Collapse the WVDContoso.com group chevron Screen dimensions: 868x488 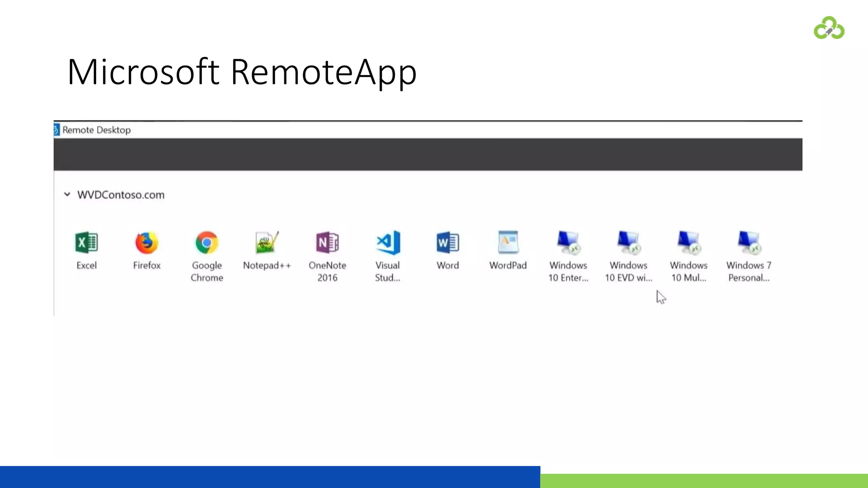[x=67, y=194]
